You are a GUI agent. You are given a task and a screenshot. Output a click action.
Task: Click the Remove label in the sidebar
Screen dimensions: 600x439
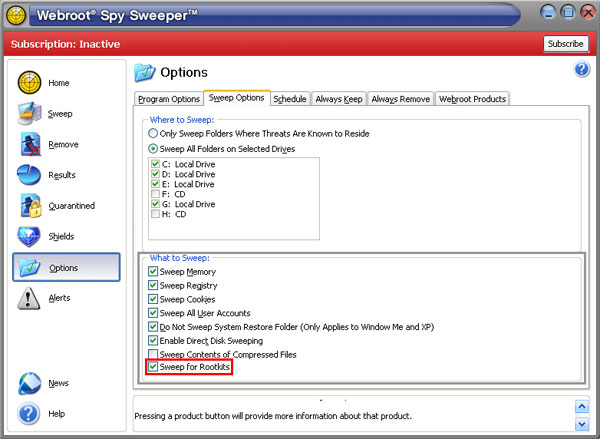[63, 144]
